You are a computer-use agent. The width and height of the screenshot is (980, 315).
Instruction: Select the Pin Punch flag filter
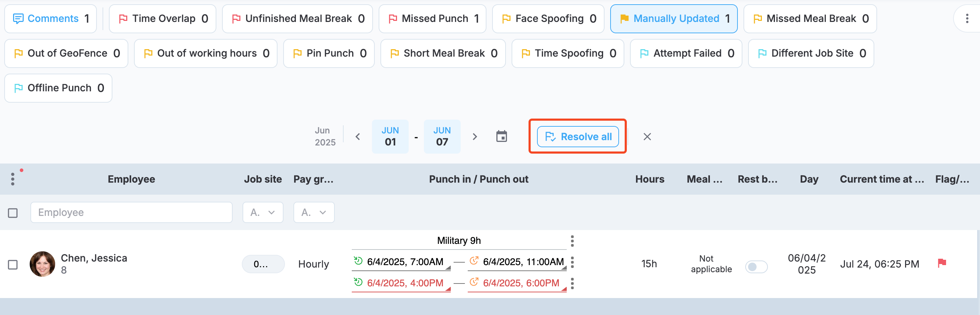pos(329,53)
